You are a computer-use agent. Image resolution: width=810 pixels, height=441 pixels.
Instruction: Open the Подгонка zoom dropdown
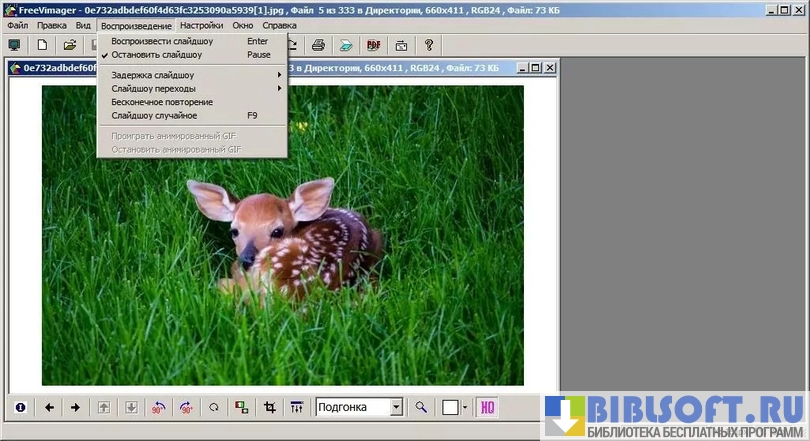[x=396, y=407]
